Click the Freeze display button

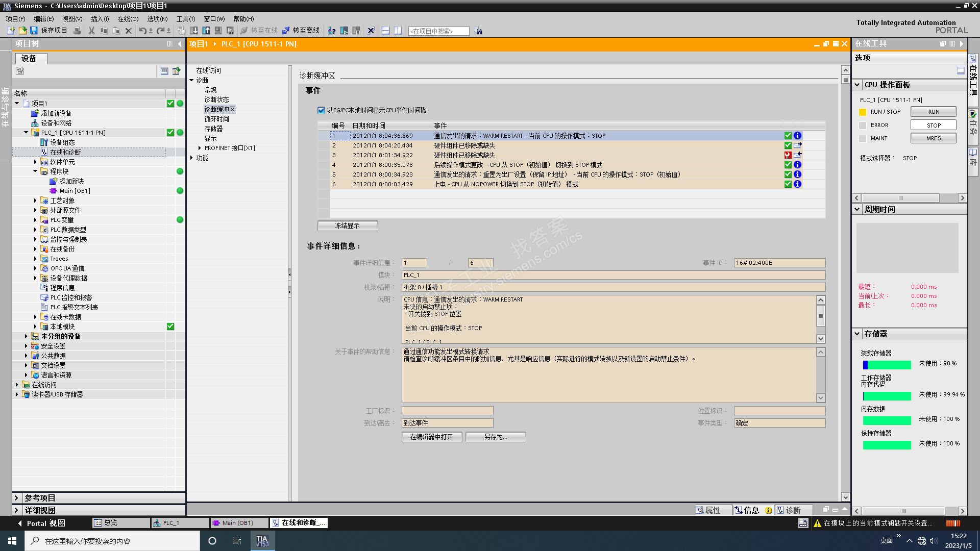pyautogui.click(x=347, y=226)
